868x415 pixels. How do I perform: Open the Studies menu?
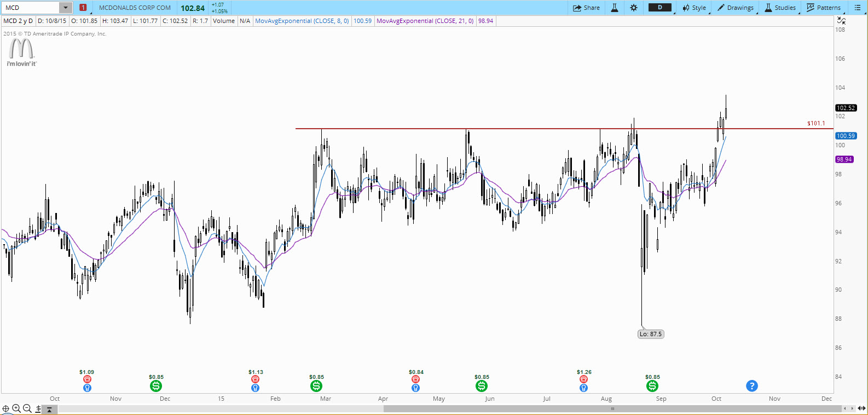(x=780, y=8)
